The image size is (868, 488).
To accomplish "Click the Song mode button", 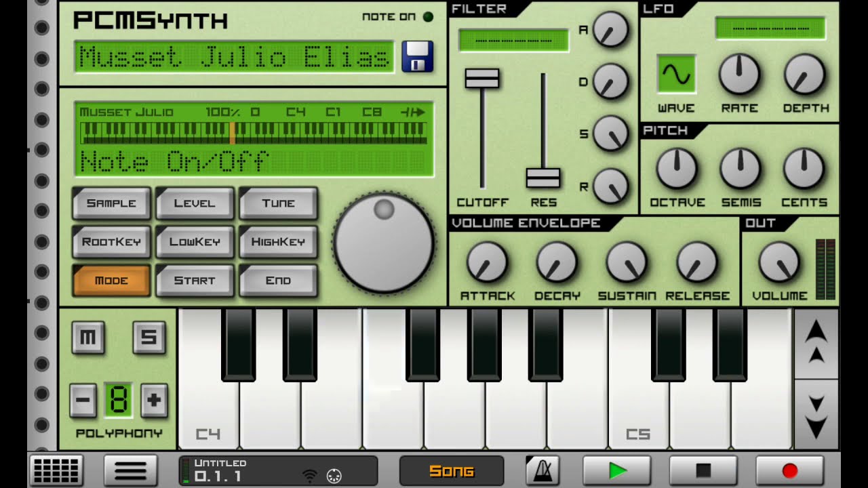I will click(x=452, y=471).
